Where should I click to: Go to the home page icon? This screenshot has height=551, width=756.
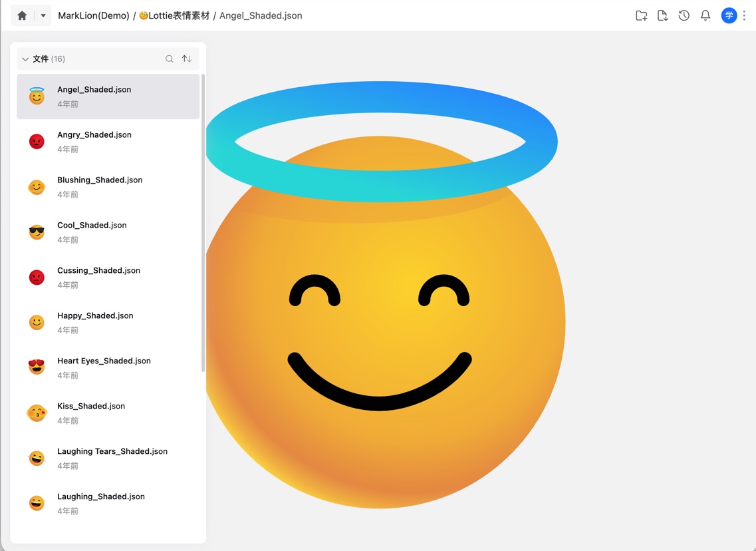(22, 15)
